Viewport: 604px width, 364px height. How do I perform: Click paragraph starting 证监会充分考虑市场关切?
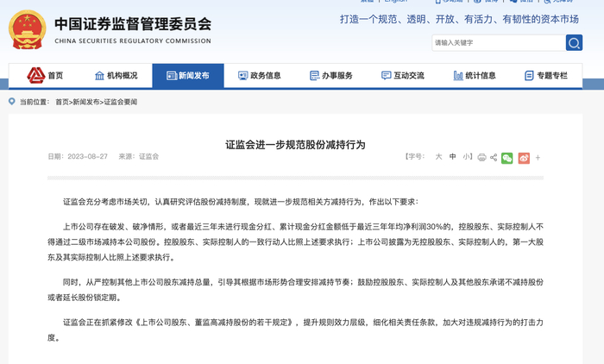(241, 202)
